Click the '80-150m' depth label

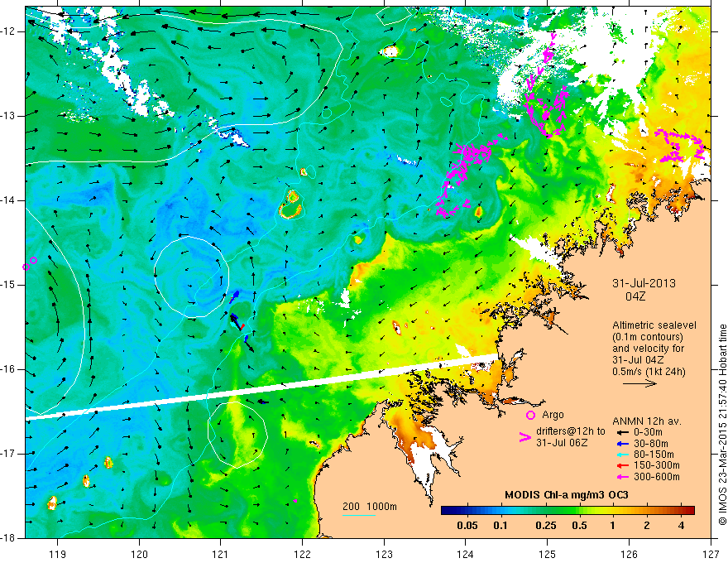(654, 455)
